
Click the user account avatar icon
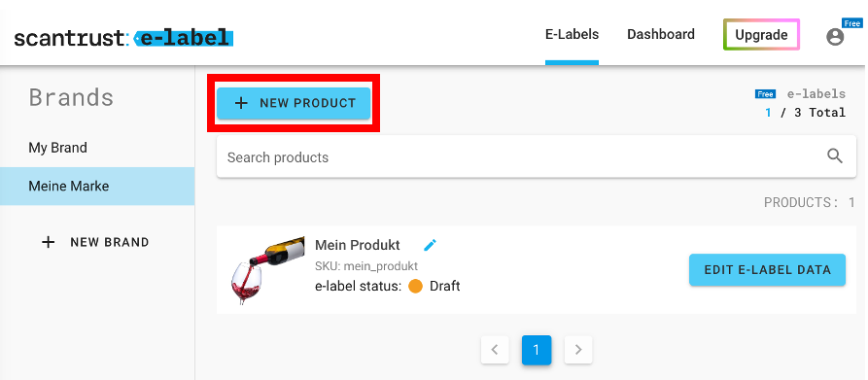(835, 37)
